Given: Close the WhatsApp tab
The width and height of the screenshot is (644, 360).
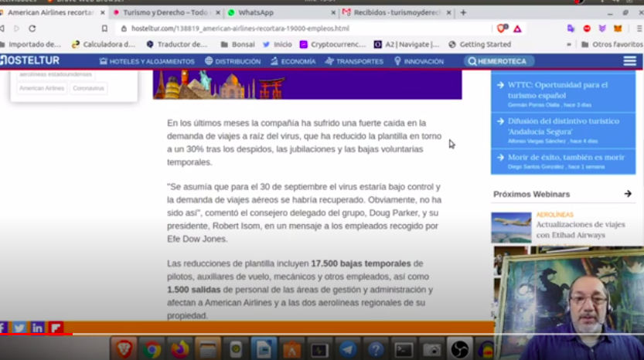Looking at the screenshot, I should (333, 12).
